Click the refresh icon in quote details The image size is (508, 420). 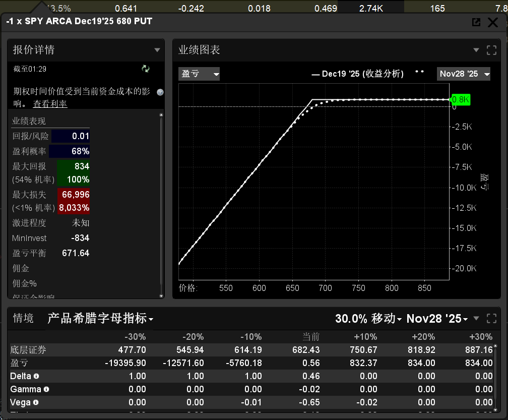(146, 69)
